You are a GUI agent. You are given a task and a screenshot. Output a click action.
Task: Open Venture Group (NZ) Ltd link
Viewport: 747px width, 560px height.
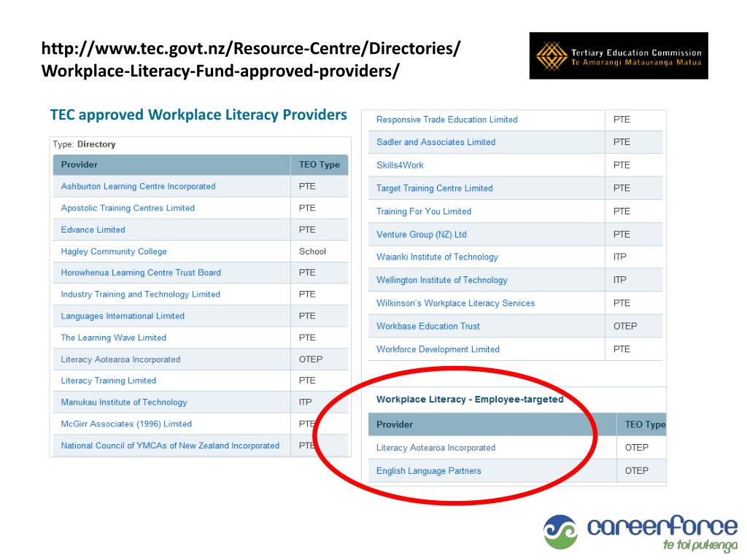(421, 234)
